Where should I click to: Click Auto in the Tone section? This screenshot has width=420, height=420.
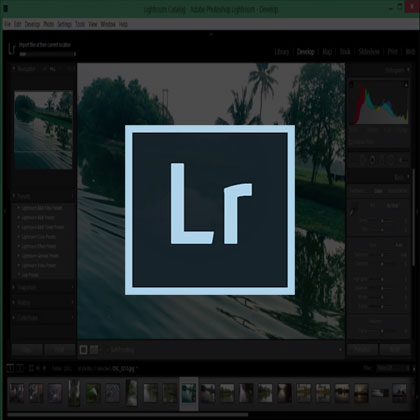click(x=399, y=245)
